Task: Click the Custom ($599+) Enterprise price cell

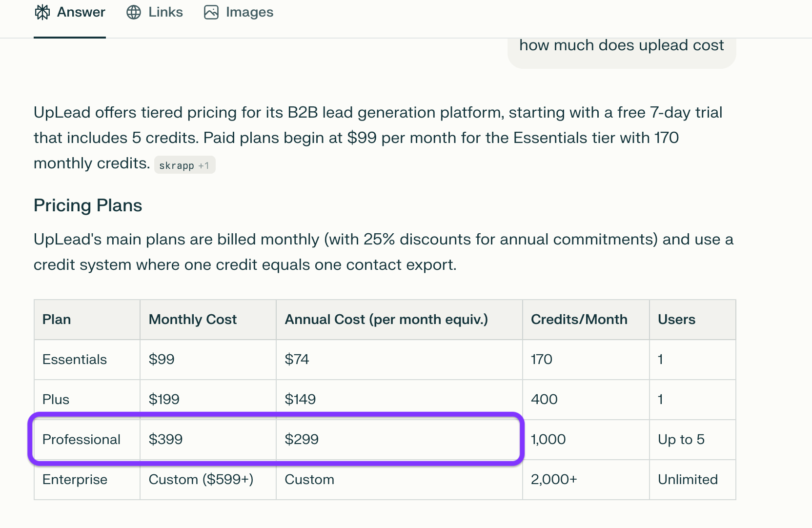Action: (x=201, y=480)
